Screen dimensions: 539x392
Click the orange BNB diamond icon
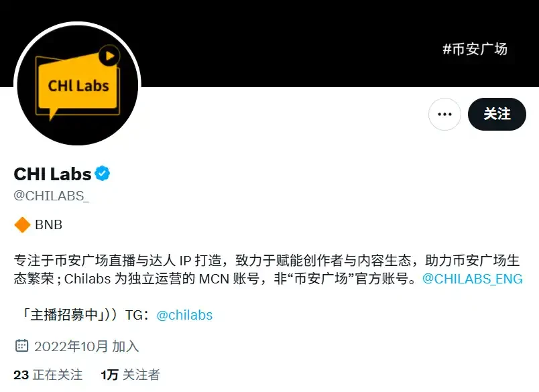tap(22, 224)
